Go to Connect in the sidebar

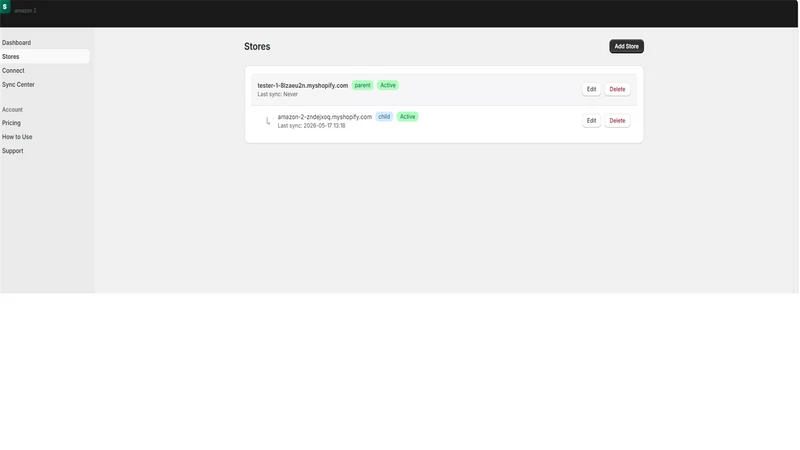pos(13,71)
